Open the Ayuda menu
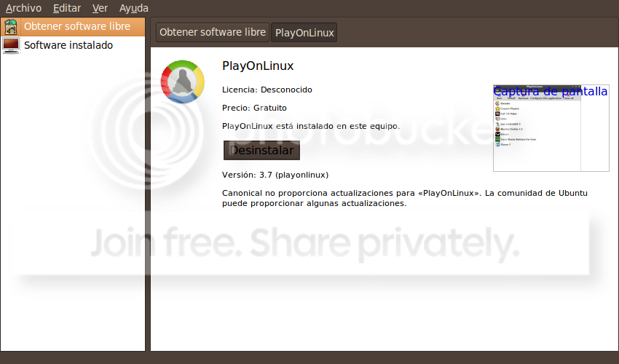The height and width of the screenshot is (364, 619). click(x=134, y=8)
